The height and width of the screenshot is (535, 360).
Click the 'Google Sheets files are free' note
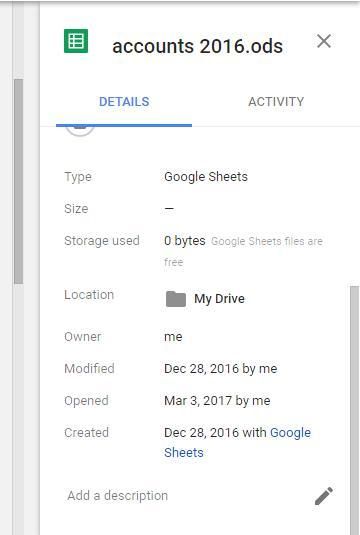click(x=243, y=251)
